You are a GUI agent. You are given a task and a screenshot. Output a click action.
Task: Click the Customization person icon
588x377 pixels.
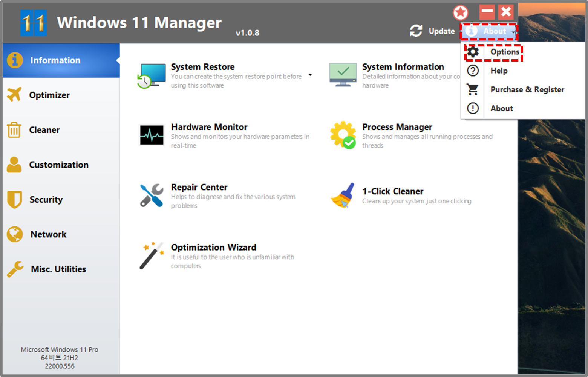tap(14, 165)
